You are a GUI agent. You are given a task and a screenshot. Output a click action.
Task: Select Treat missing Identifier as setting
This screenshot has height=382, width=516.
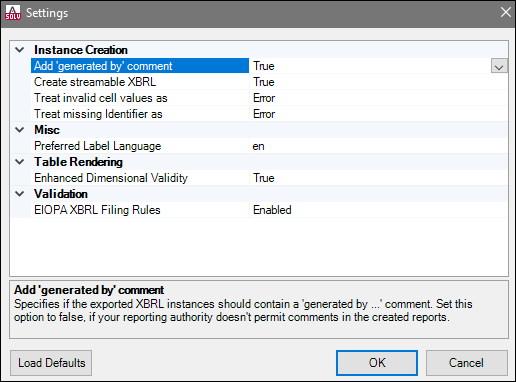pyautogui.click(x=140, y=114)
